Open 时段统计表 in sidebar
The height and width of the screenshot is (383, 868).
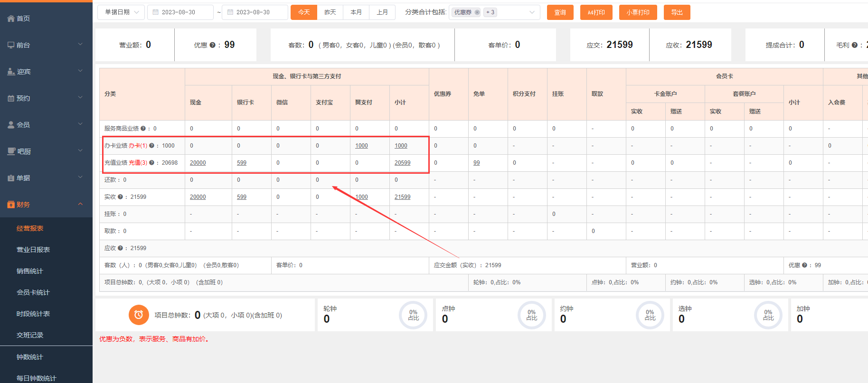coord(33,314)
